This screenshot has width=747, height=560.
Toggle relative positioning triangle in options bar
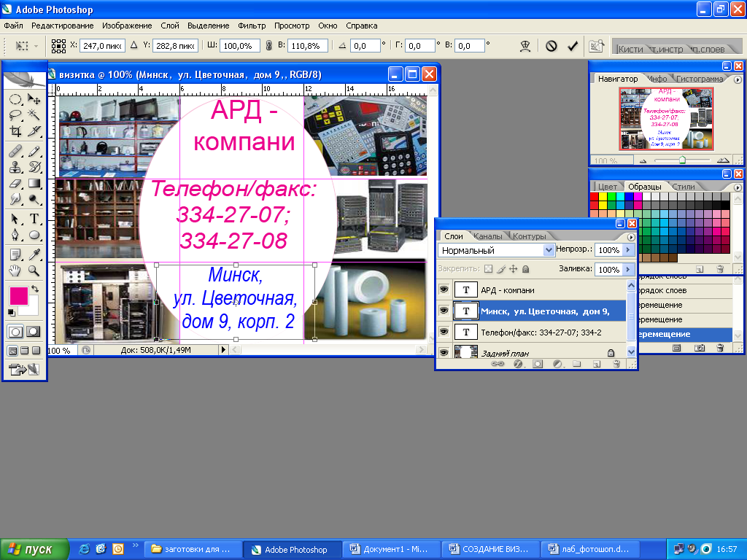(x=134, y=45)
